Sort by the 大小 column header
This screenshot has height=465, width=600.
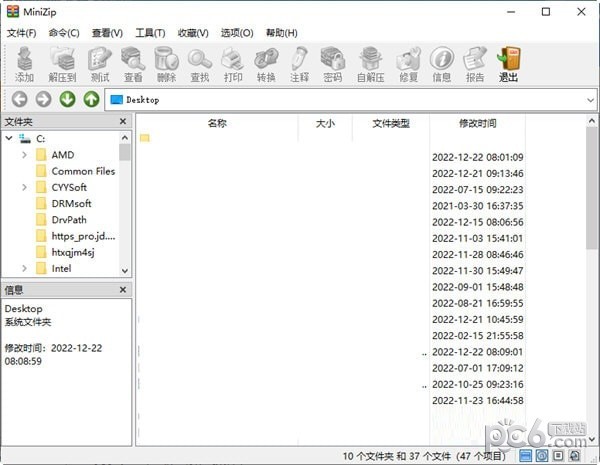(325, 123)
